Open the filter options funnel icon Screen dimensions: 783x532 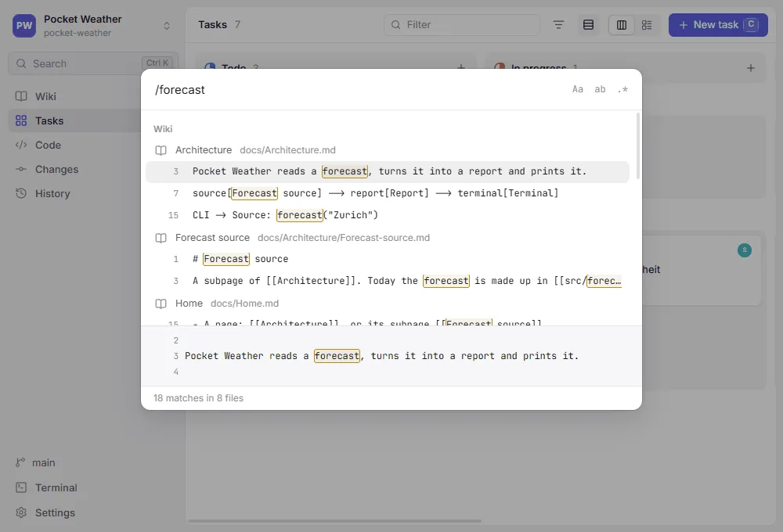tap(558, 25)
